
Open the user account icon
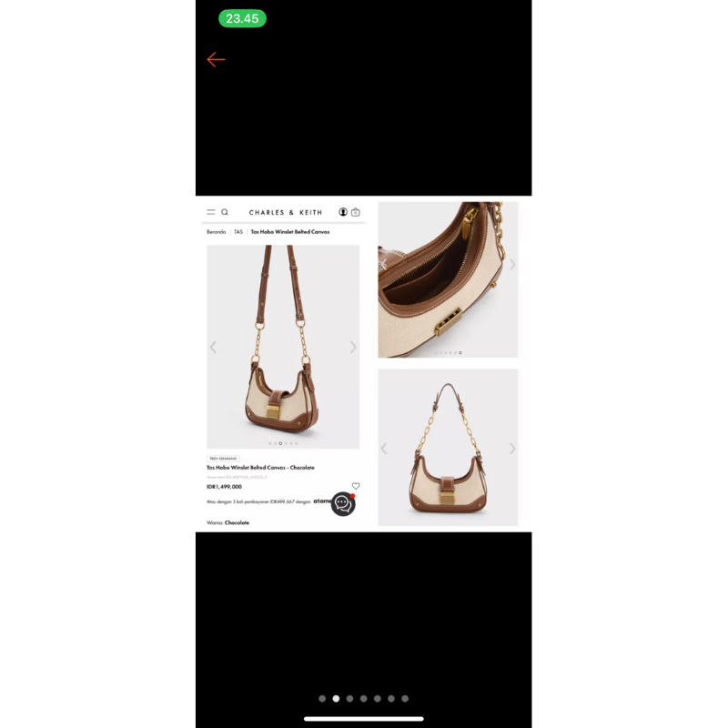[x=343, y=212]
